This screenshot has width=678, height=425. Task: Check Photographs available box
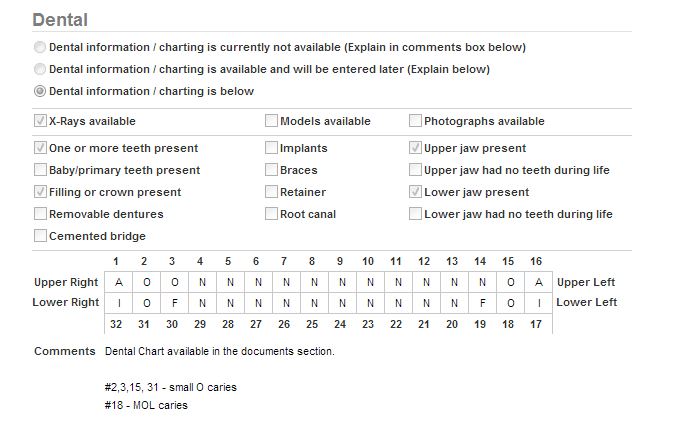[x=416, y=121]
